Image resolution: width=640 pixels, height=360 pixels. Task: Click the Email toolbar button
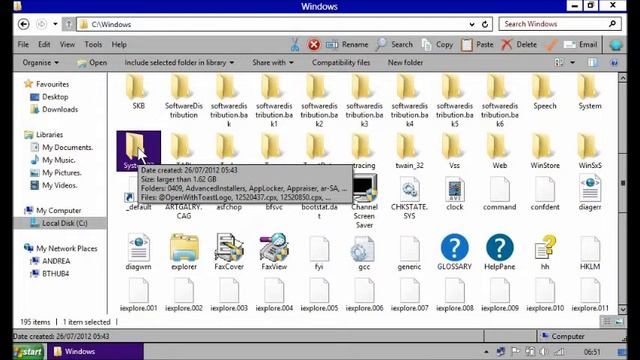click(580, 44)
